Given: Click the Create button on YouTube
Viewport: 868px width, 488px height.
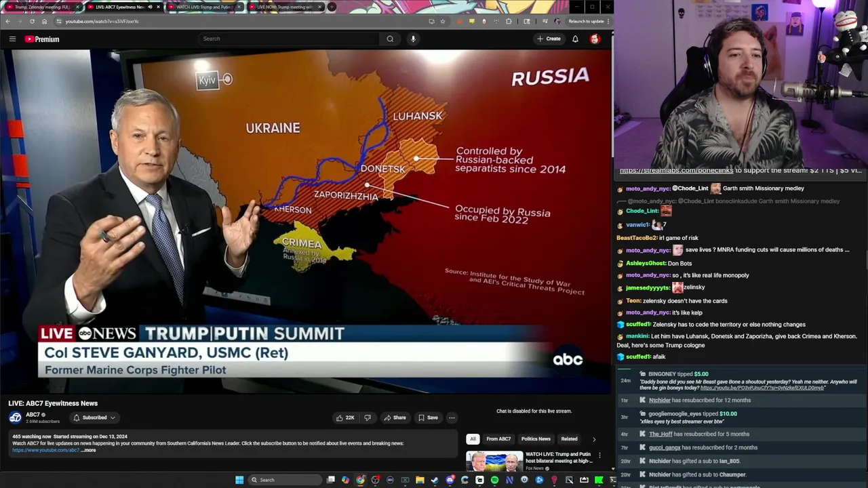Looking at the screenshot, I should click(549, 39).
